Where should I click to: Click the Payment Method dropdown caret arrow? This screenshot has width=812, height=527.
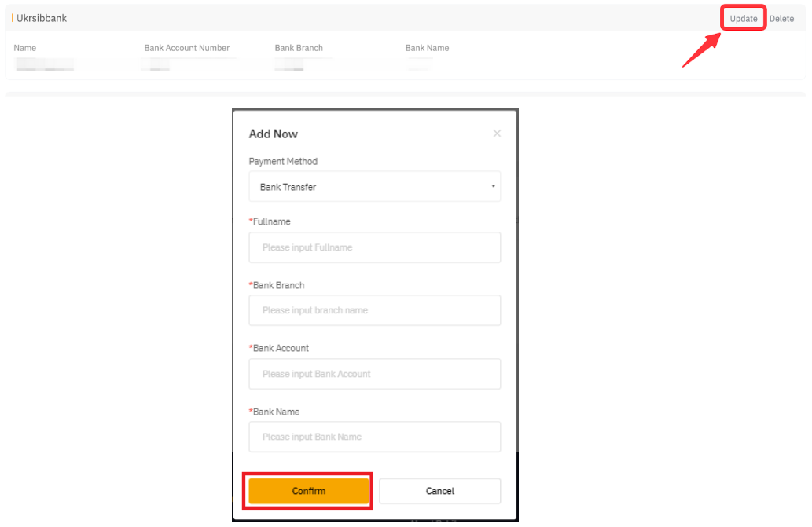click(493, 187)
